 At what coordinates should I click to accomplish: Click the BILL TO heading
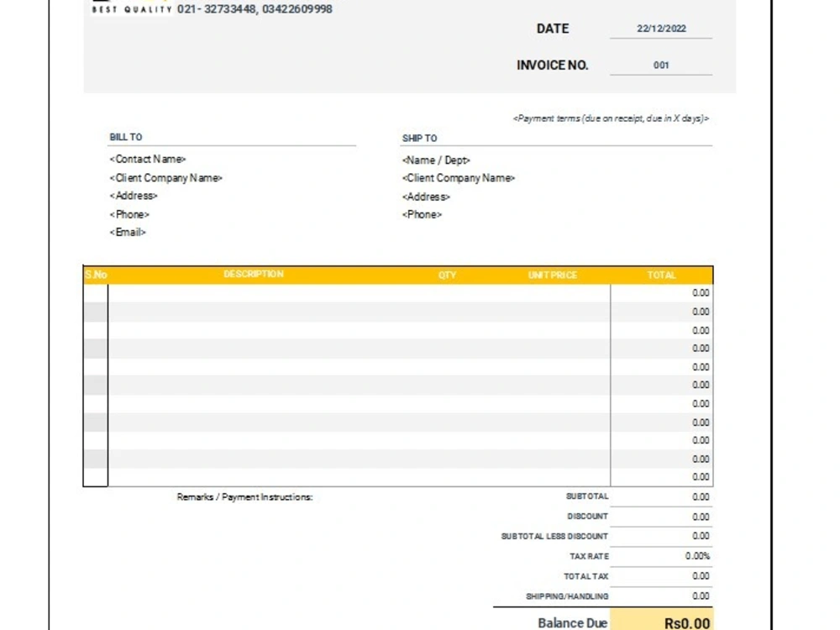126,137
